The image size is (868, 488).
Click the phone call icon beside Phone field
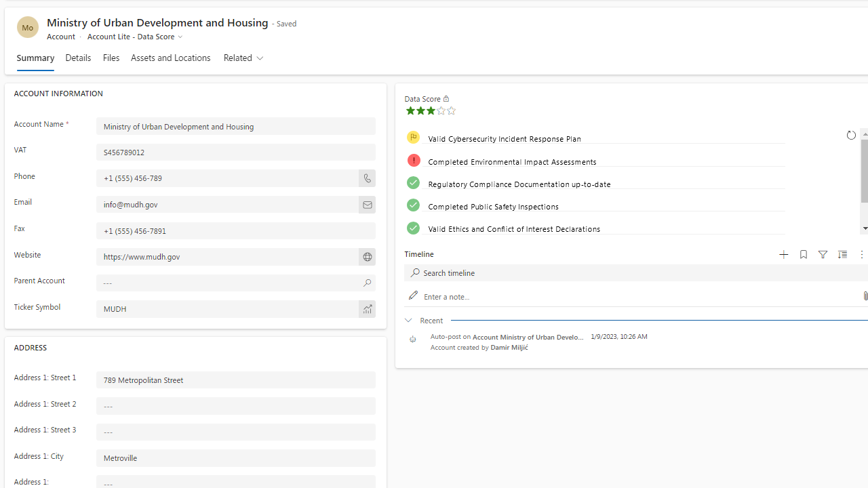coord(367,178)
